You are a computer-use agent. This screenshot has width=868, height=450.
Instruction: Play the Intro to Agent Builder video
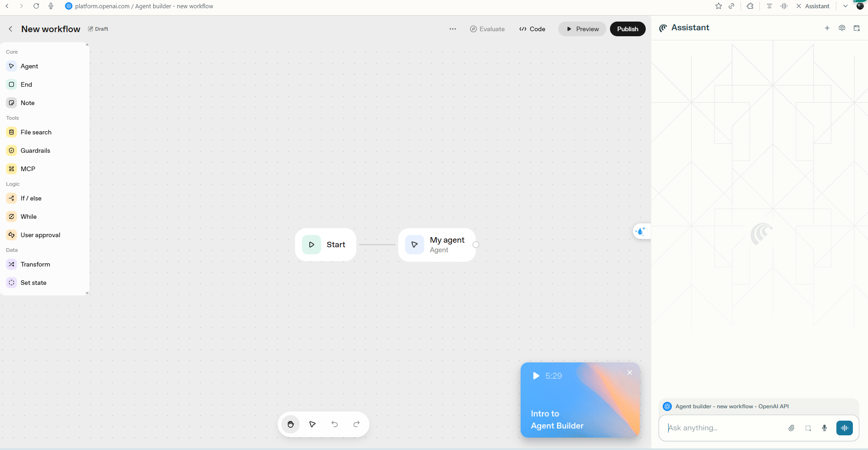[x=536, y=376]
